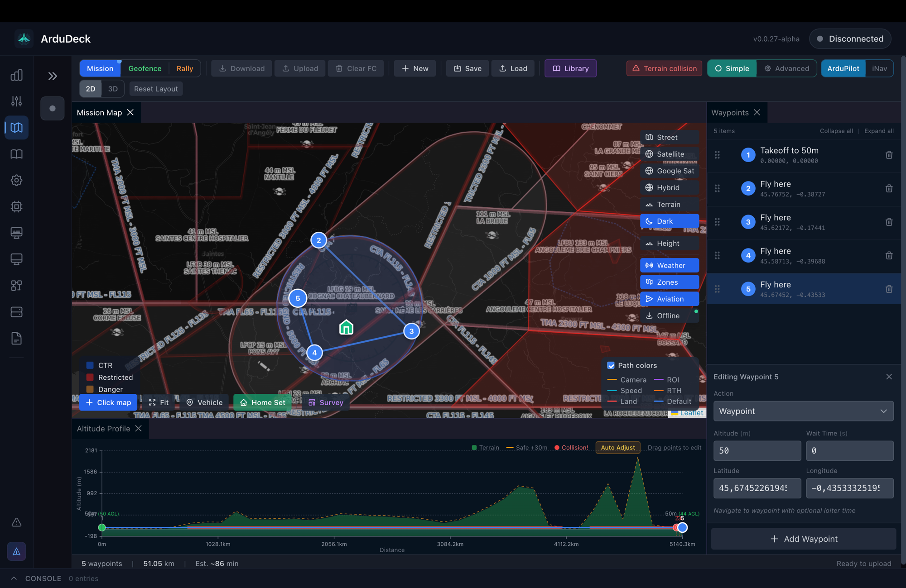Switch the map view to 3D

click(x=113, y=89)
